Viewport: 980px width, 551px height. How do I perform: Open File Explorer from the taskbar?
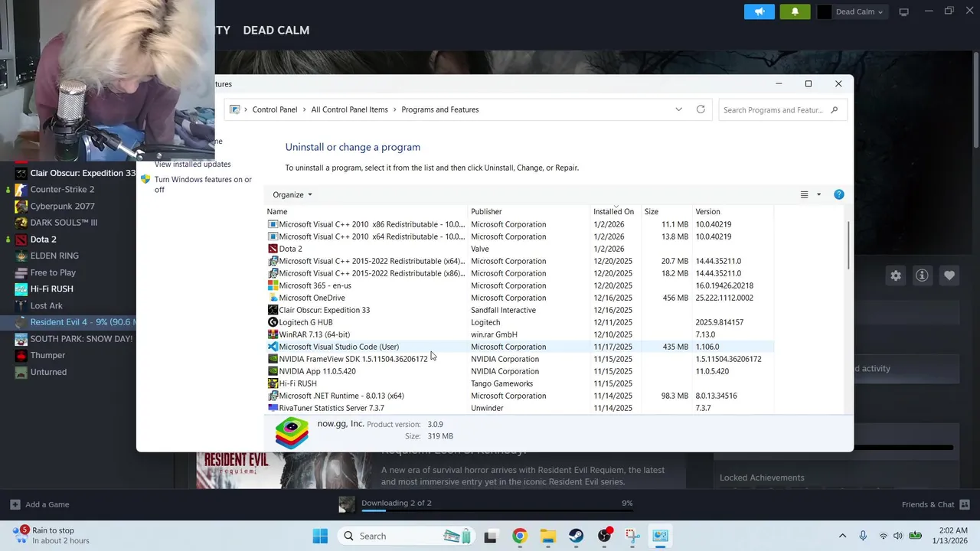[x=548, y=536]
